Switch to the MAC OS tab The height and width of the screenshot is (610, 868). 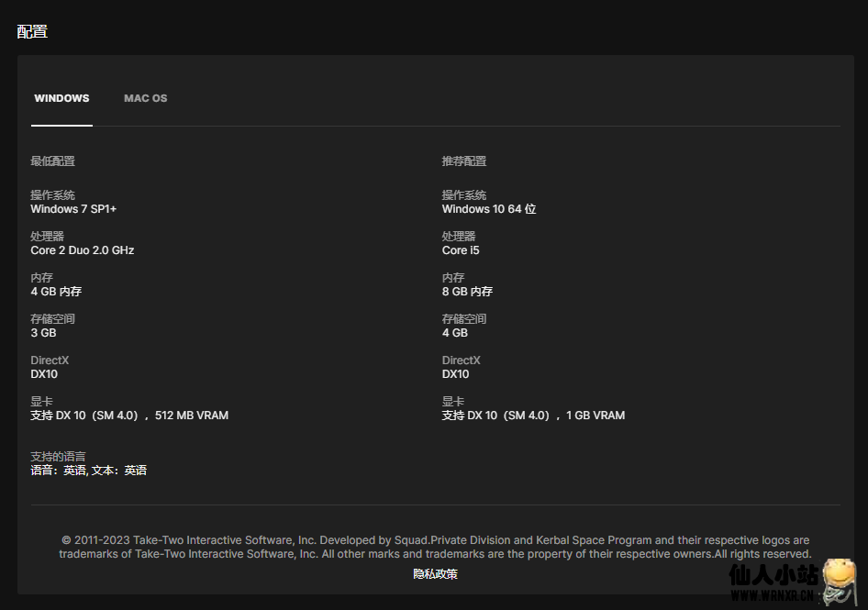(145, 98)
